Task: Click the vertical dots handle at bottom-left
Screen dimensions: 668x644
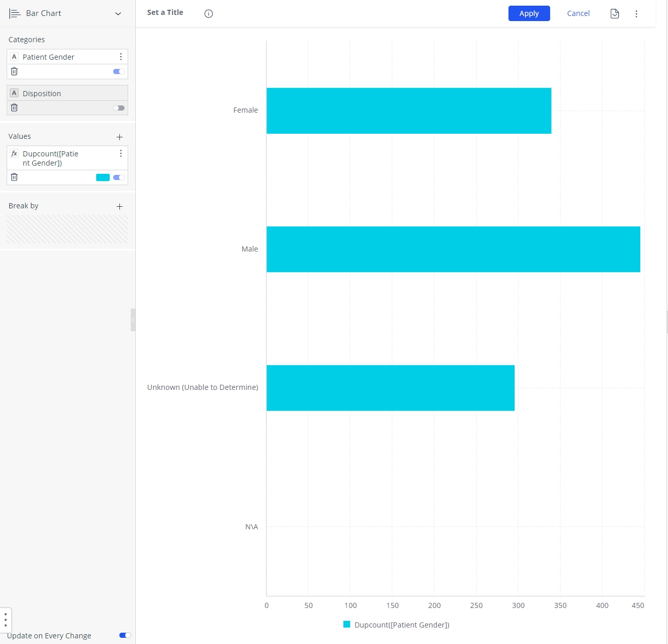Action: (x=6, y=619)
